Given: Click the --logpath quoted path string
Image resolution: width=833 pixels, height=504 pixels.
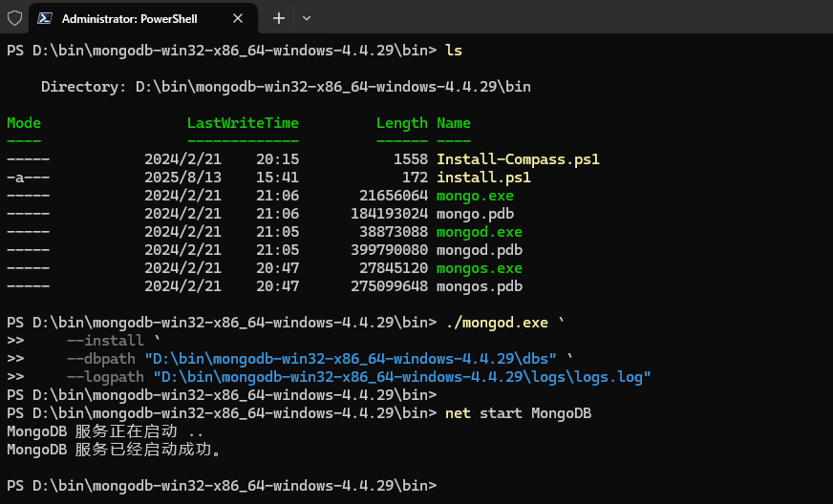Looking at the screenshot, I should 401,377.
